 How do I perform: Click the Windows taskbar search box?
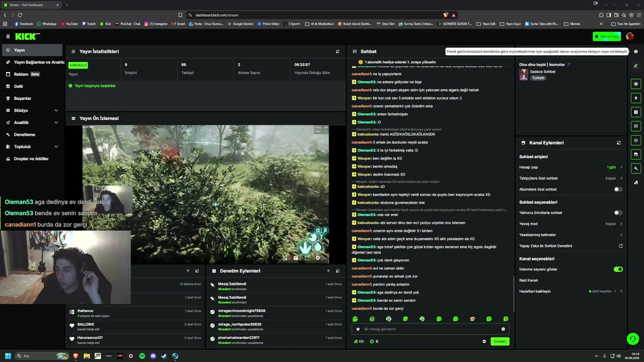[x=41, y=356]
